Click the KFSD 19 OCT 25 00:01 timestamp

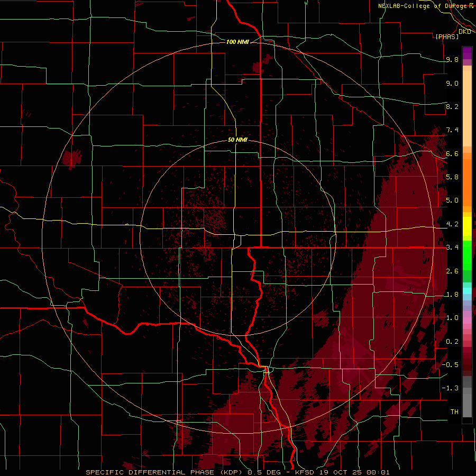[342, 472]
